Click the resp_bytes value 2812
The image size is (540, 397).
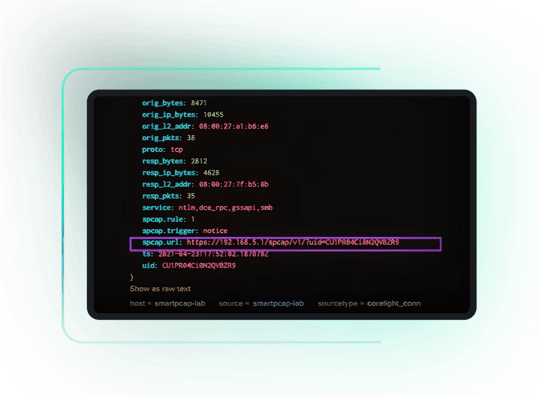pyautogui.click(x=199, y=161)
